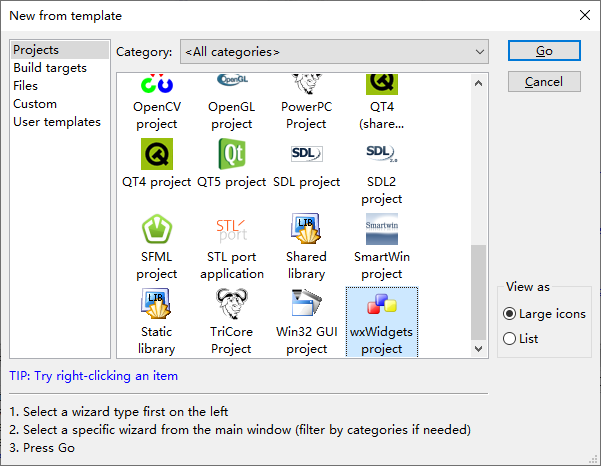Click the 'Win32 GUI project' label text
Screen dimensions: 601x466
click(x=307, y=340)
